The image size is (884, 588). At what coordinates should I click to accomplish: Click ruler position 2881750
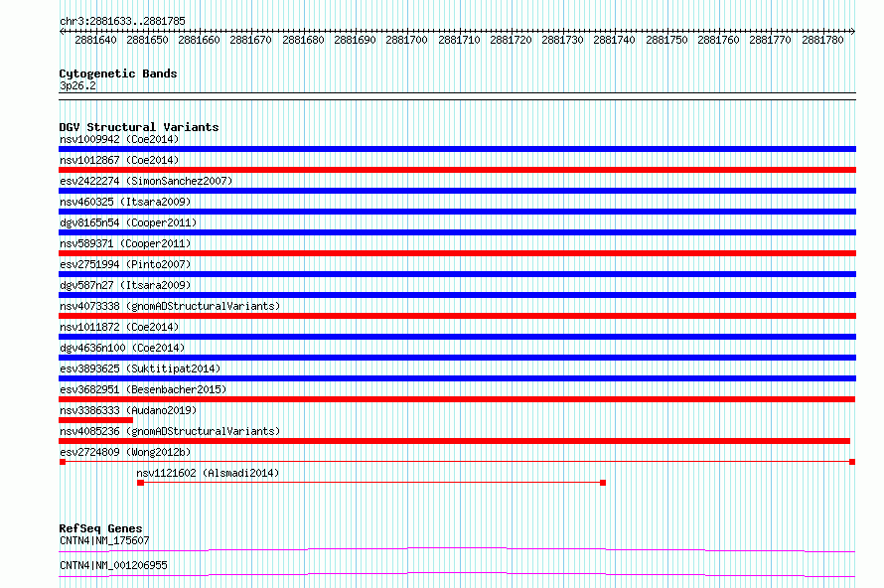coord(666,40)
